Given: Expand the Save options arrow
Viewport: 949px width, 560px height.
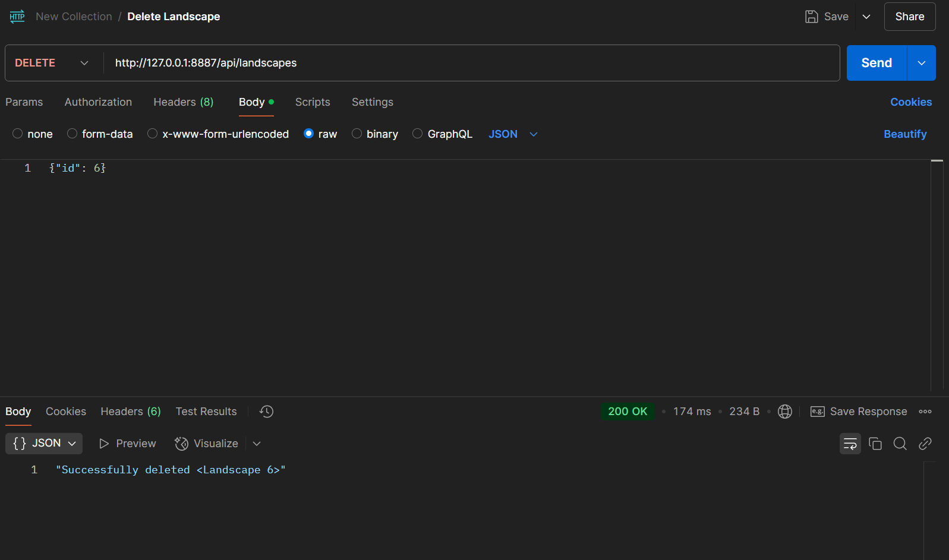Looking at the screenshot, I should pyautogui.click(x=866, y=17).
